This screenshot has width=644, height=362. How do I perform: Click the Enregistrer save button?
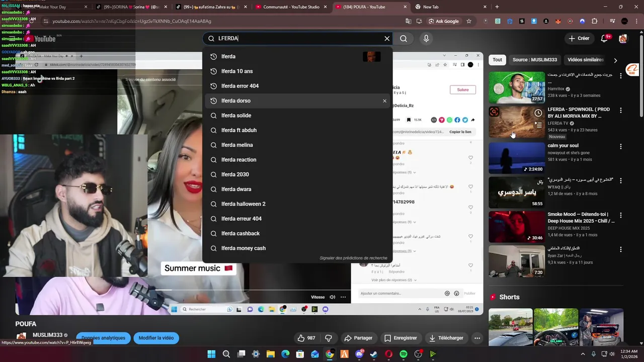pos(400,338)
